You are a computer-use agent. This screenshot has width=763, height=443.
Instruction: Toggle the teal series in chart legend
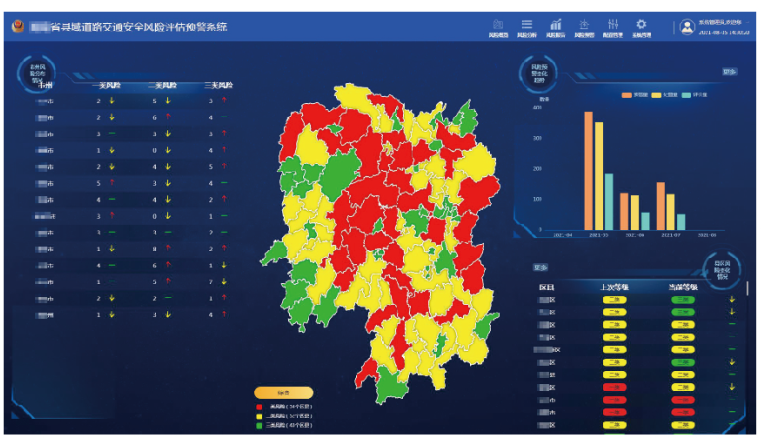tap(686, 95)
